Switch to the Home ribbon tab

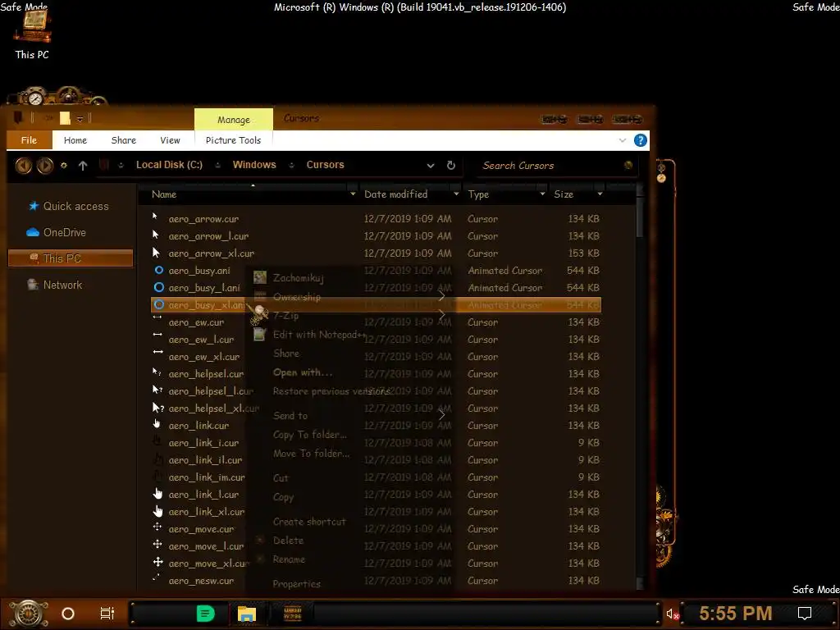click(x=75, y=140)
